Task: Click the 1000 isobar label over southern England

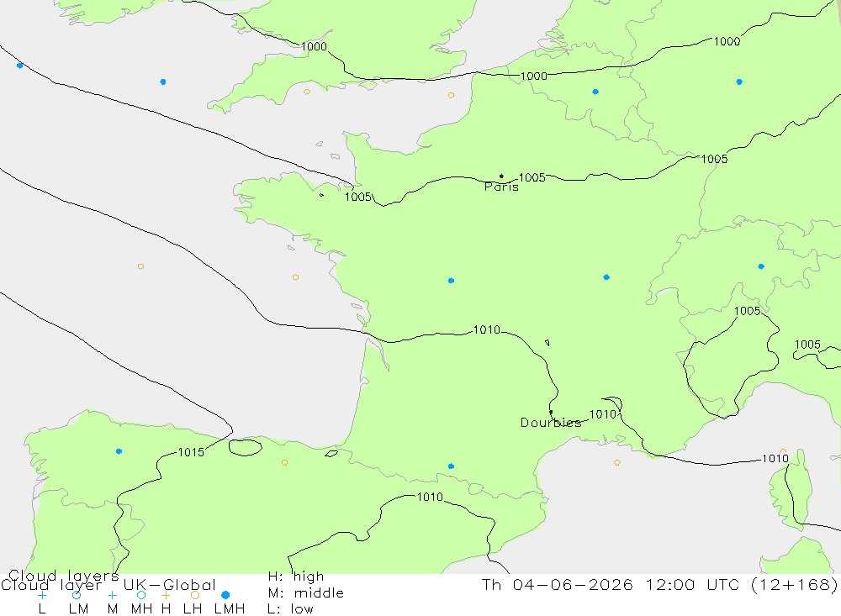Action: [314, 47]
